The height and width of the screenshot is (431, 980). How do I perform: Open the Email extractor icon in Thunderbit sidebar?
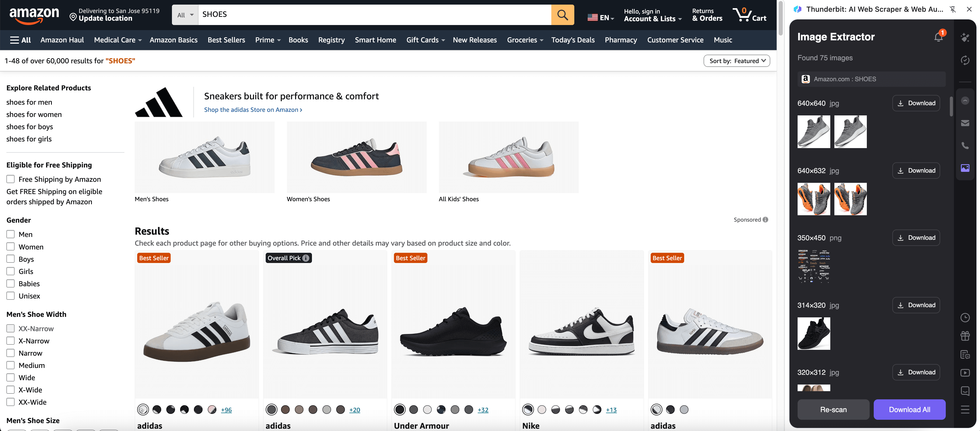pos(965,123)
